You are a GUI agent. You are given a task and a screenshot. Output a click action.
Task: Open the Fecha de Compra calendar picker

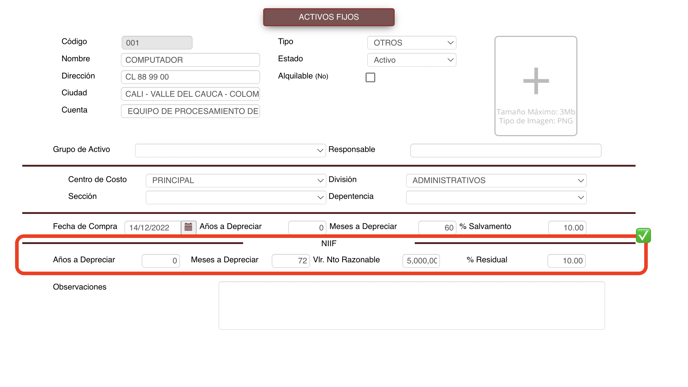pyautogui.click(x=188, y=227)
